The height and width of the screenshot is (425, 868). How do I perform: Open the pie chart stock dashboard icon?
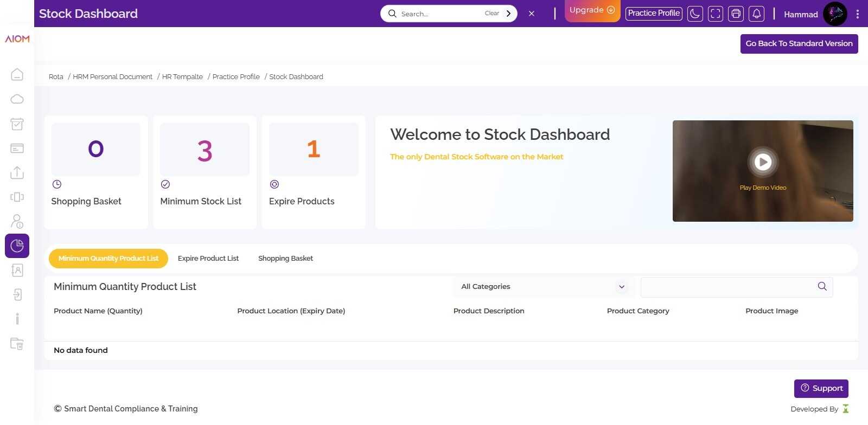tap(17, 246)
